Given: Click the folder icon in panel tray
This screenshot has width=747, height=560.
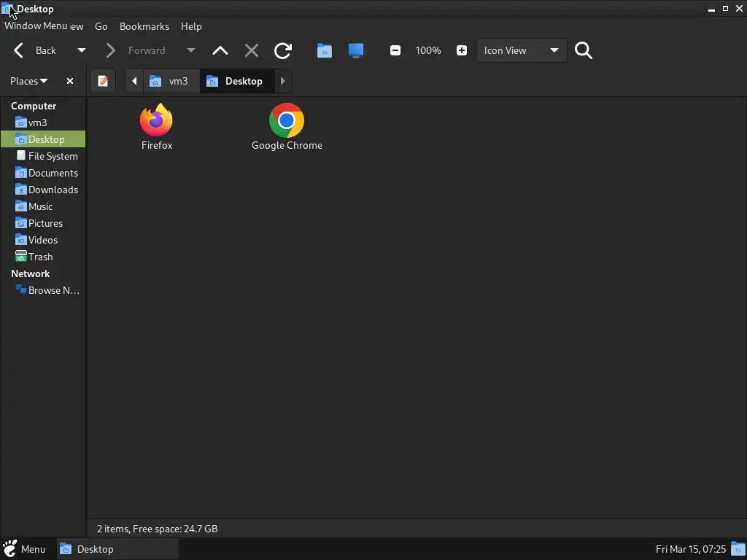Looking at the screenshot, I should click(738, 548).
